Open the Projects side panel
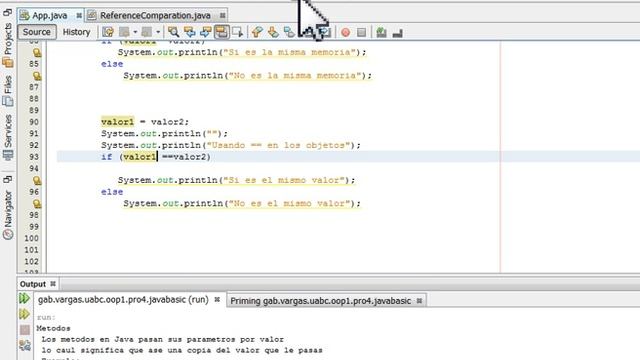 [x=8, y=44]
